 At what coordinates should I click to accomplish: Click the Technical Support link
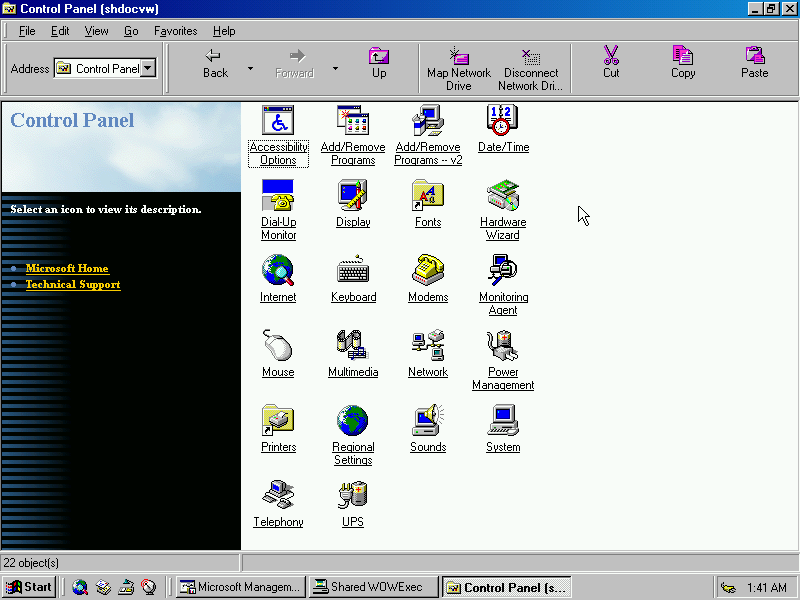[x=73, y=284]
